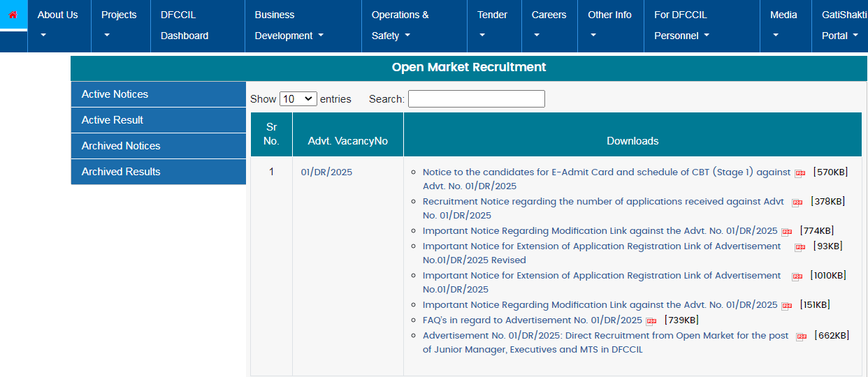The width and height of the screenshot is (868, 377).
Task: Switch to Archived Results
Action: 159,172
